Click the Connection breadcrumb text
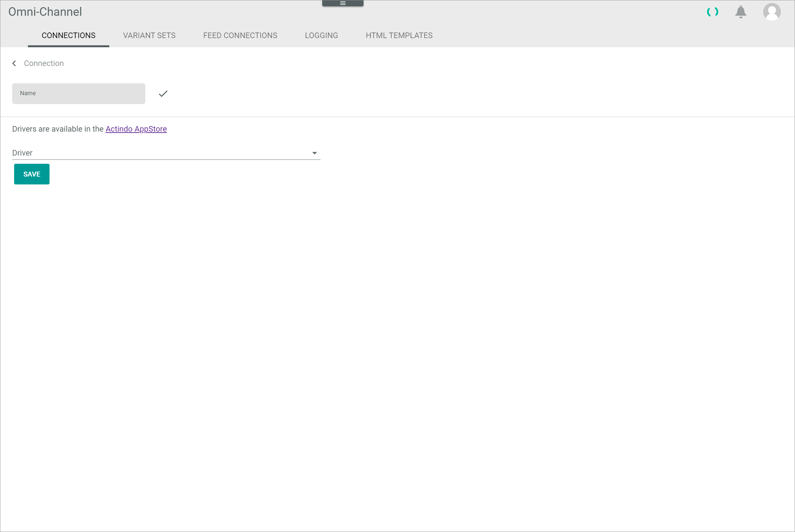This screenshot has height=532, width=795. tap(44, 63)
